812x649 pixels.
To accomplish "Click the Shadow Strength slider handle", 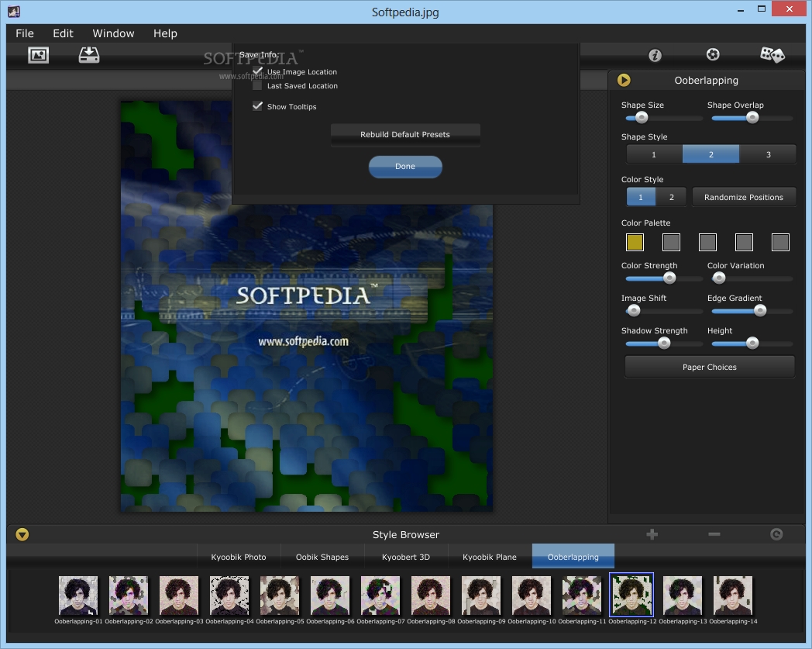I will tap(664, 343).
